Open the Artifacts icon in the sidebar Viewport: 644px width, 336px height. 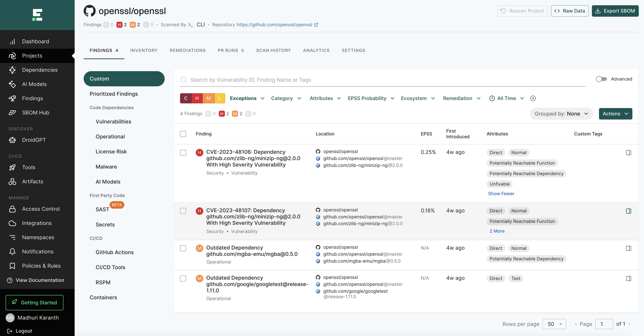(12, 181)
